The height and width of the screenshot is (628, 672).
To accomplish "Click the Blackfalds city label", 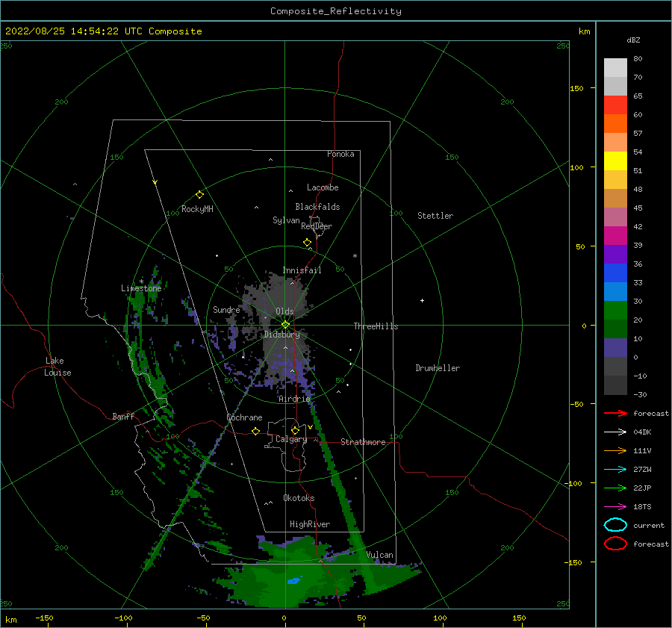I will click(317, 207).
